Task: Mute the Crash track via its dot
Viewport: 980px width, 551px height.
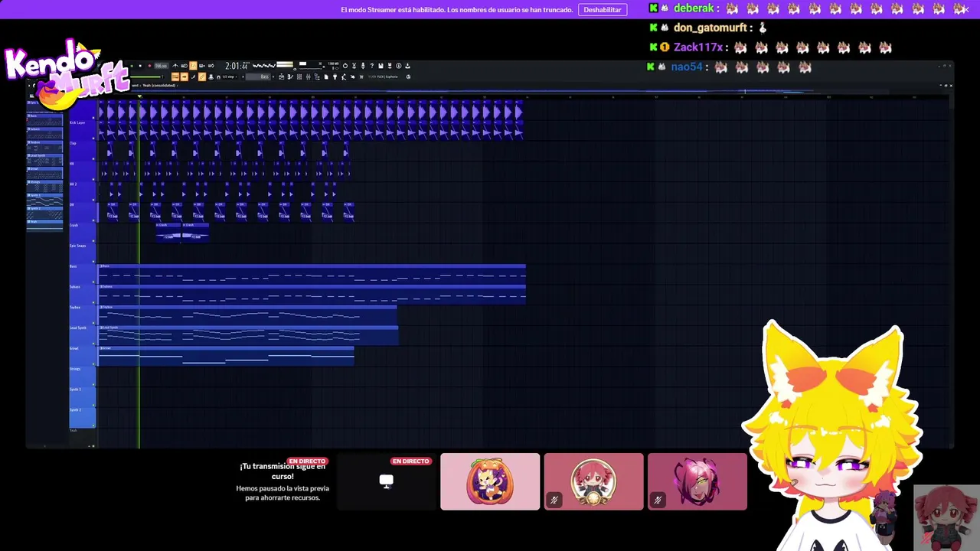Action: 93,240
